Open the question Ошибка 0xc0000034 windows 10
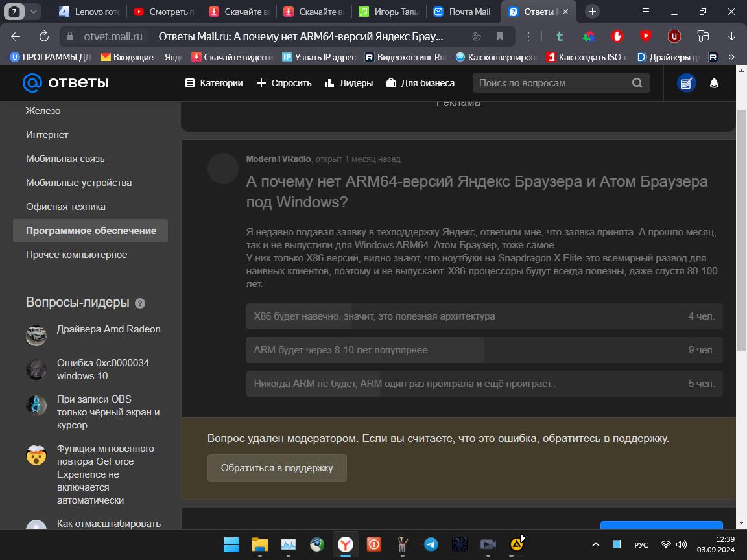Viewport: 747px width, 560px height. coord(103,369)
